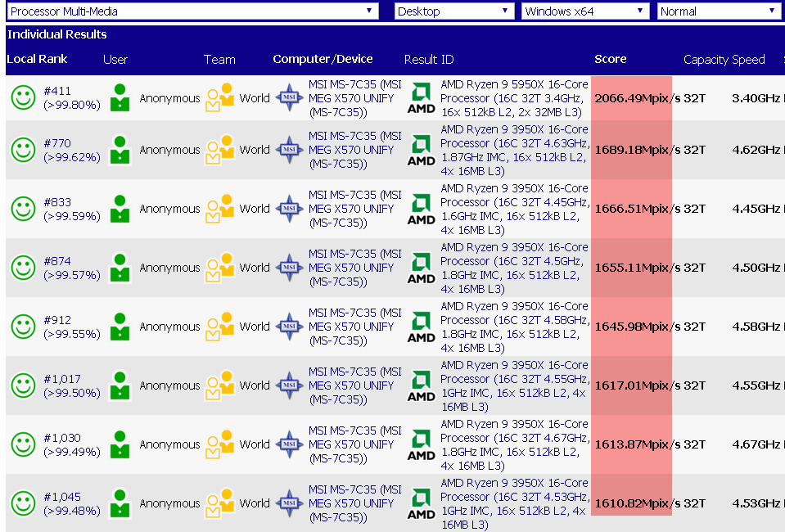Click smiley icon for rank #411

23,97
